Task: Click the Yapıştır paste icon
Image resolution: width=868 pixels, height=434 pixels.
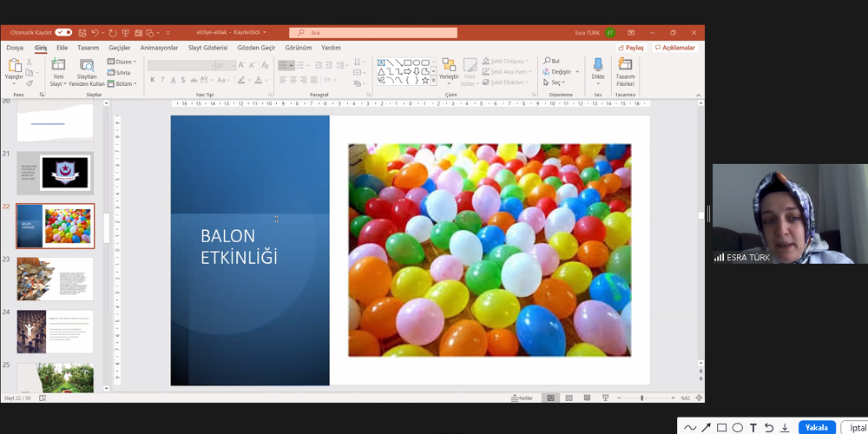Action: click(x=15, y=65)
